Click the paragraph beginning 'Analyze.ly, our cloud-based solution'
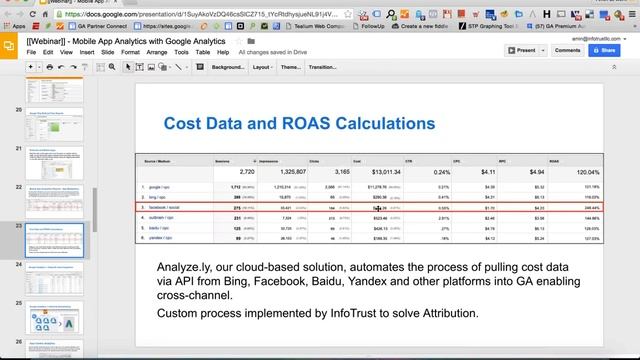This screenshot has height=360, width=640. click(x=369, y=281)
